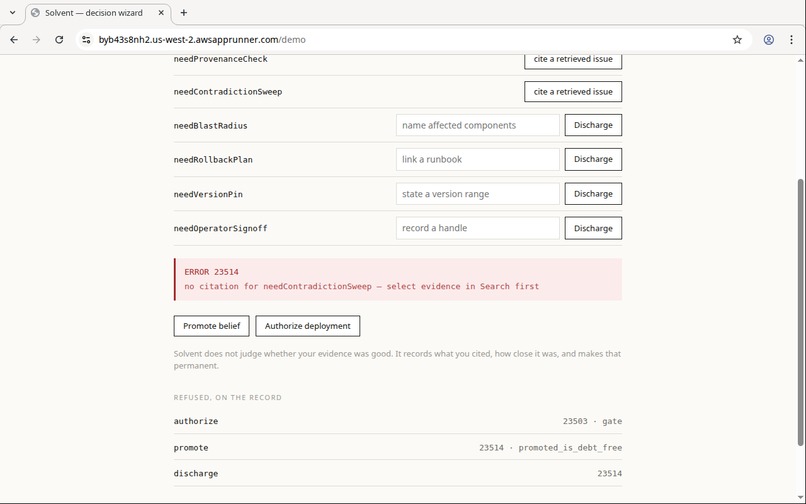The width and height of the screenshot is (806, 504).
Task: Discharge the needVersionPin obligation
Action: click(593, 194)
